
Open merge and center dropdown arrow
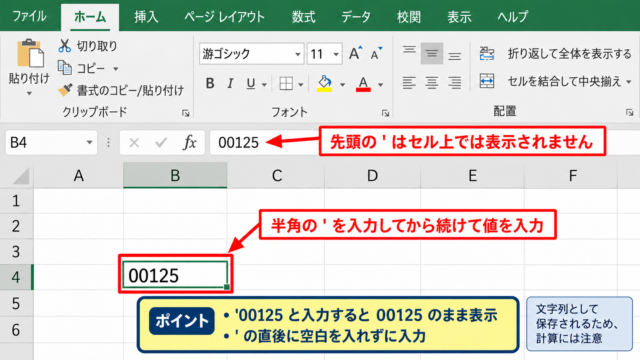(x=629, y=82)
